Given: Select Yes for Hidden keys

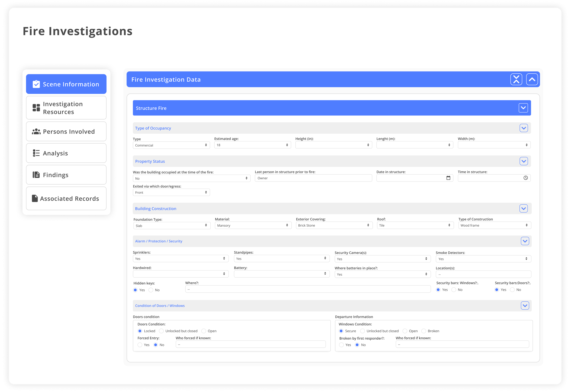Looking at the screenshot, I should pos(135,290).
